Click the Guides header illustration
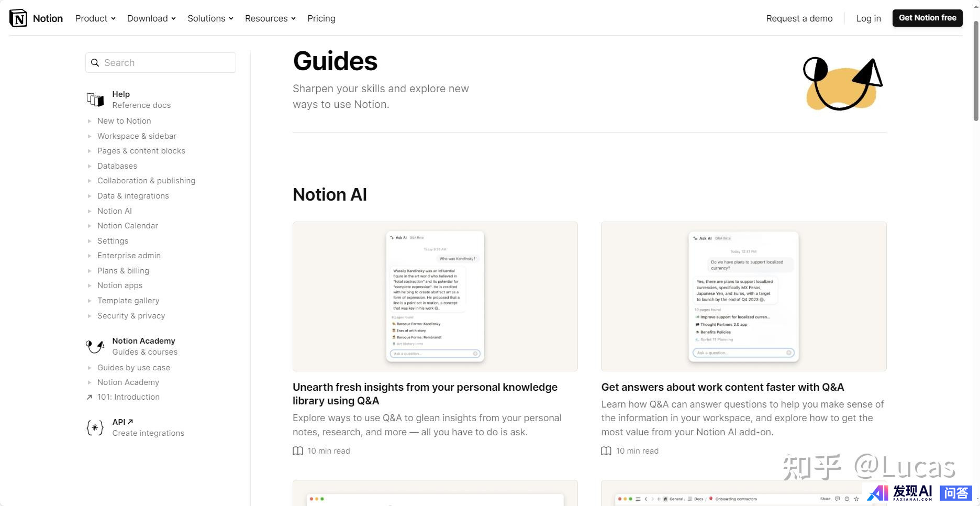Viewport: 980px width, 506px height. point(843,84)
